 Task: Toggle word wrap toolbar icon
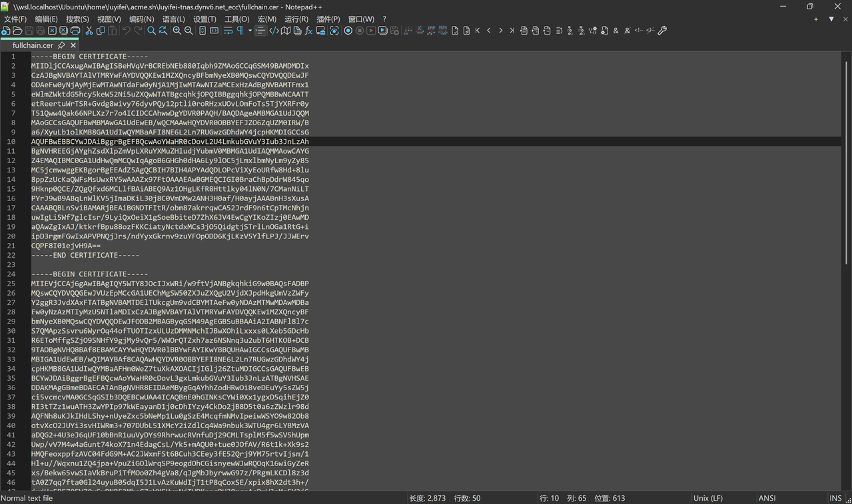pyautogui.click(x=228, y=31)
